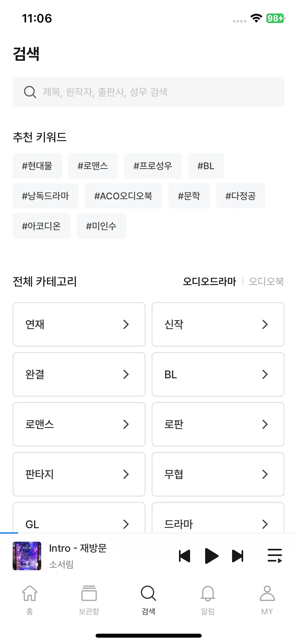The image size is (297, 644).
Task: Tap the #ACO오디오북 keyword chip
Action: pos(123,196)
